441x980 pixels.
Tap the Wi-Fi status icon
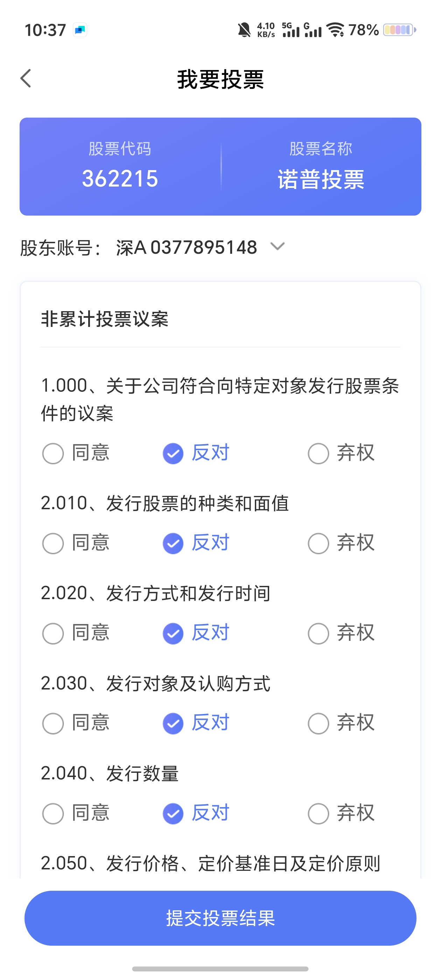tap(336, 30)
